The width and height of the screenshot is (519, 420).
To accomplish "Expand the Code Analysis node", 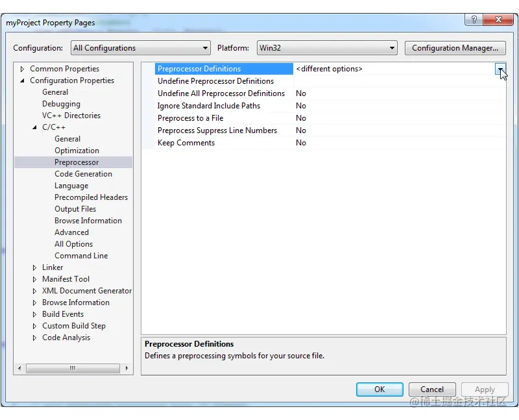I will [x=34, y=338].
